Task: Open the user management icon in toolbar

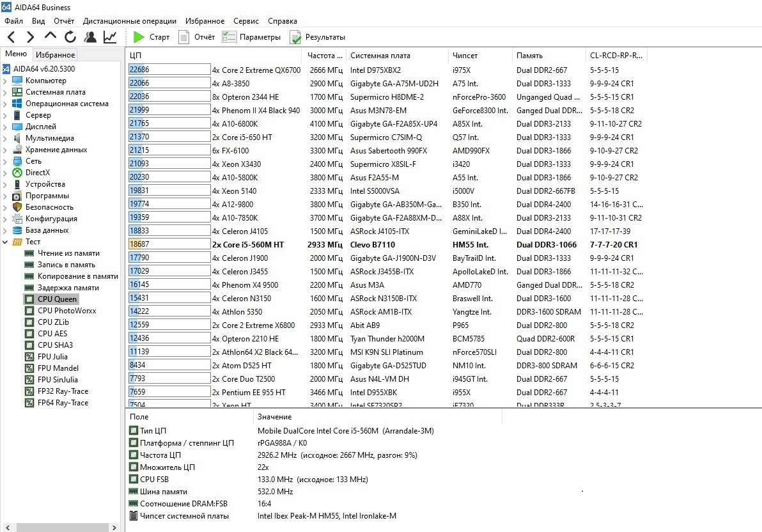Action: pyautogui.click(x=90, y=37)
